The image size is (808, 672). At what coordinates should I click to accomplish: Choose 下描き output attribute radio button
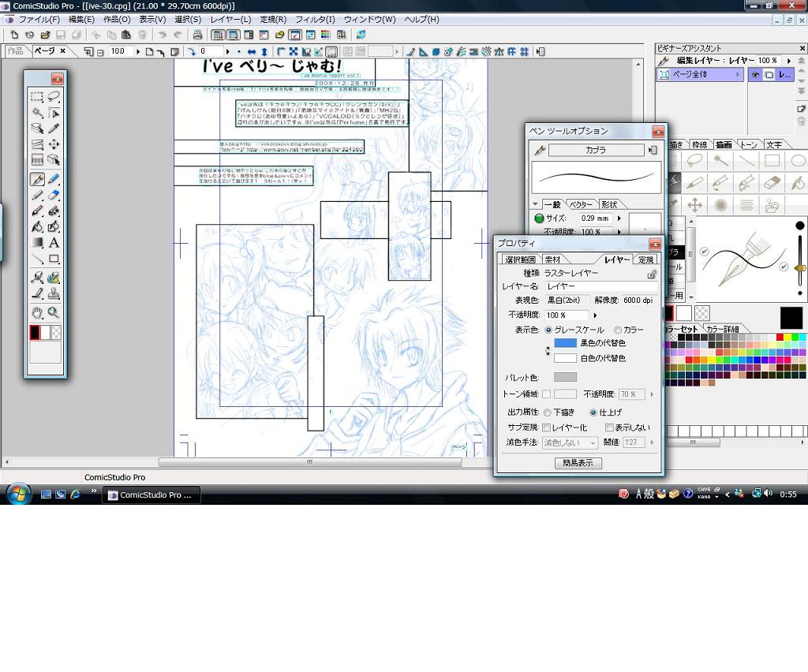(x=547, y=413)
